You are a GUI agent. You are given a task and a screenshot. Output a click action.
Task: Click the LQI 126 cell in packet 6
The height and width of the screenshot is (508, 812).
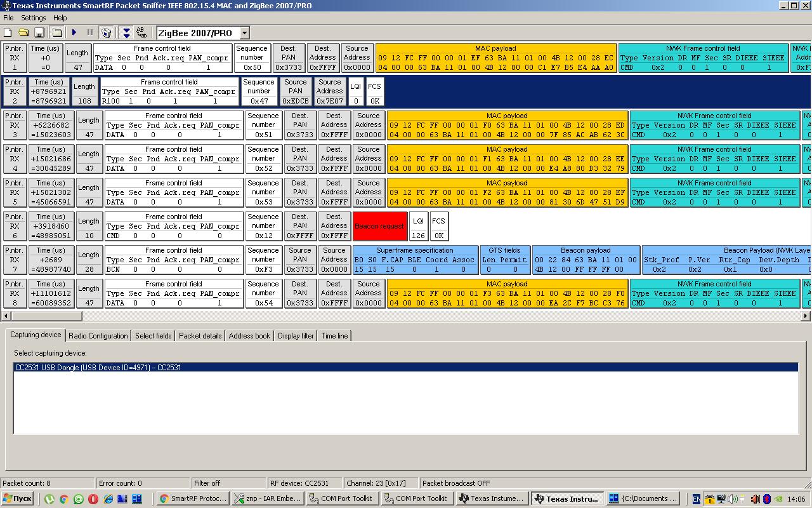point(417,226)
